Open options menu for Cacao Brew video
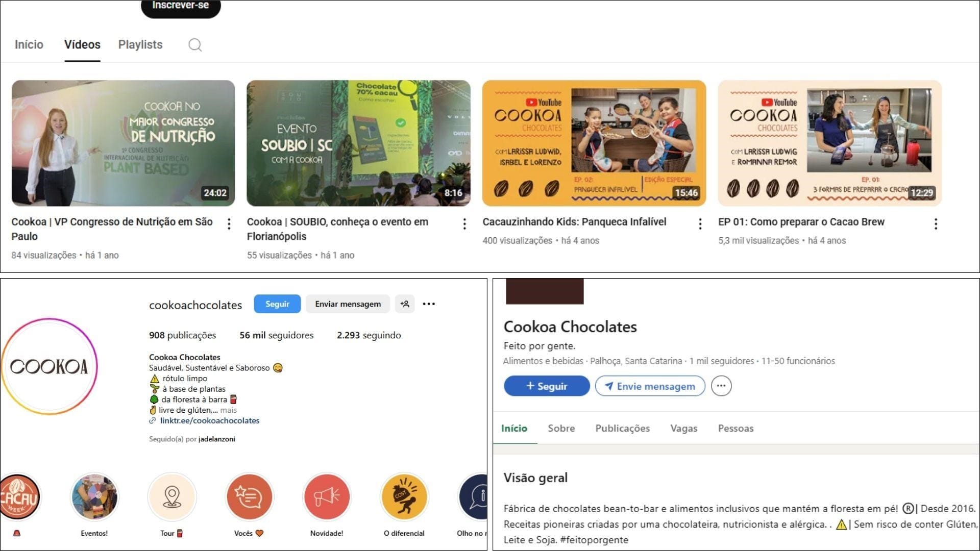The image size is (980, 551). coord(936,223)
